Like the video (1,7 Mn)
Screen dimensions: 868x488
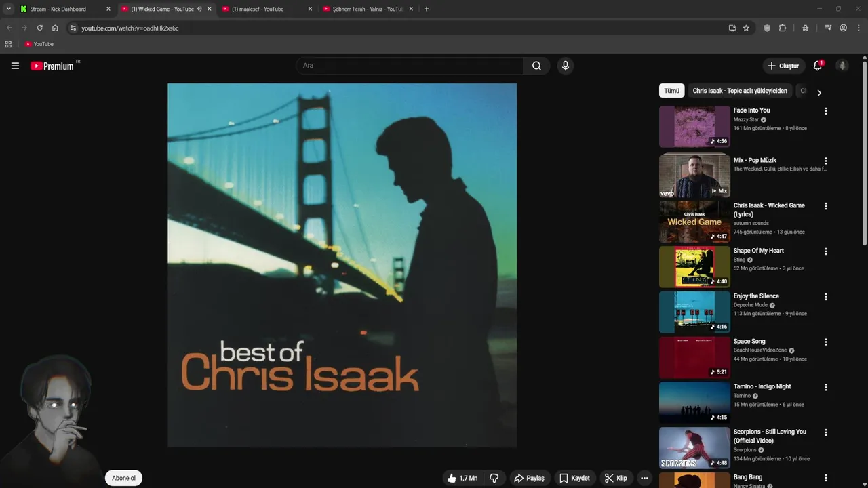point(462,478)
